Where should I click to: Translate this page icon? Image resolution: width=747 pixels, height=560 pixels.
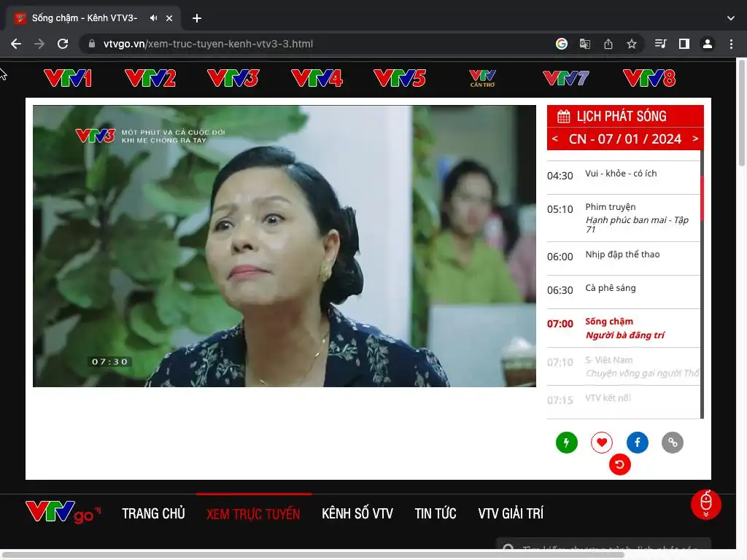pos(585,44)
